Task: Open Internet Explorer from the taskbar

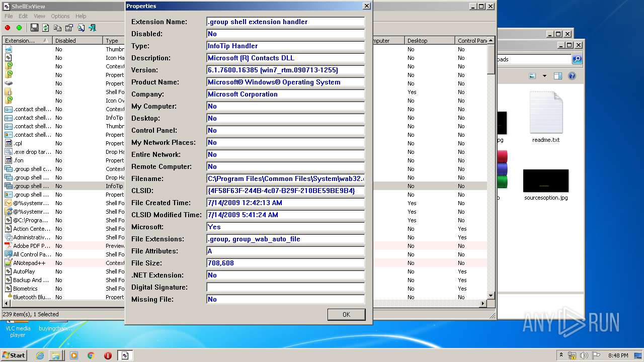Action: coord(40,355)
